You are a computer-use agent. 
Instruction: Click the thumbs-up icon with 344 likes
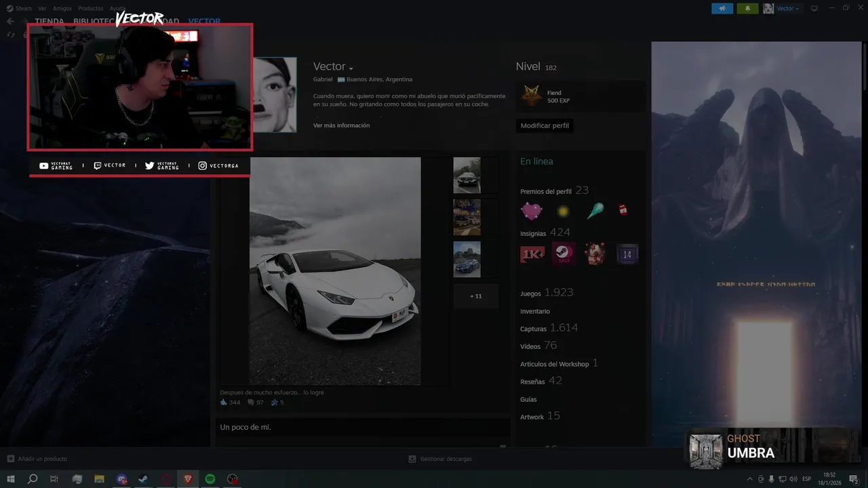[x=224, y=402]
